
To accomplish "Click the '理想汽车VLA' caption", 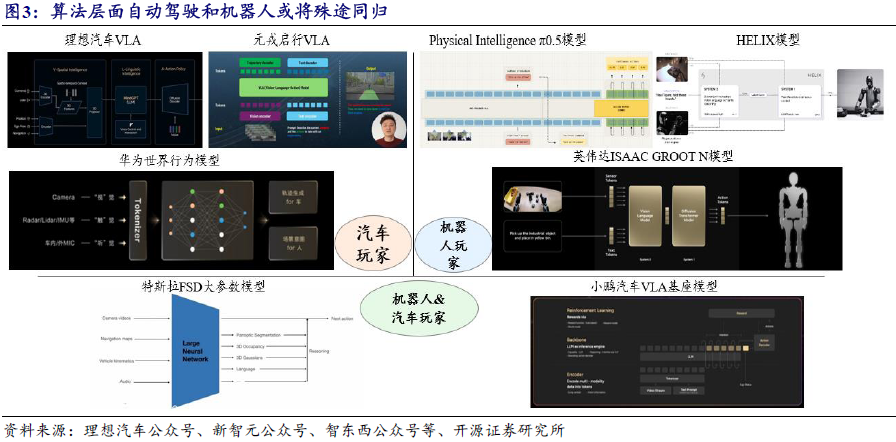I will click(102, 40).
